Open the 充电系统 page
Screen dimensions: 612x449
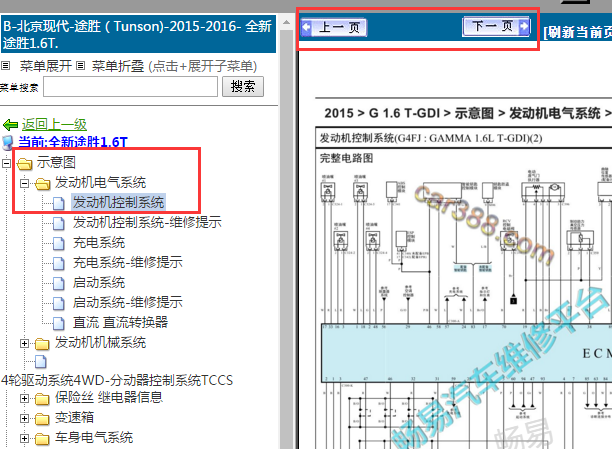(99, 242)
